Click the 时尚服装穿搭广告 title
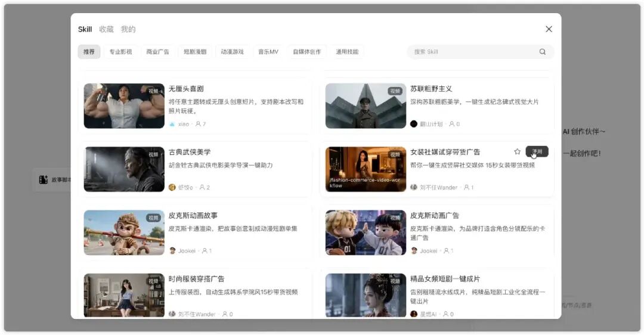Screen dimensions: 644x335 [196, 279]
